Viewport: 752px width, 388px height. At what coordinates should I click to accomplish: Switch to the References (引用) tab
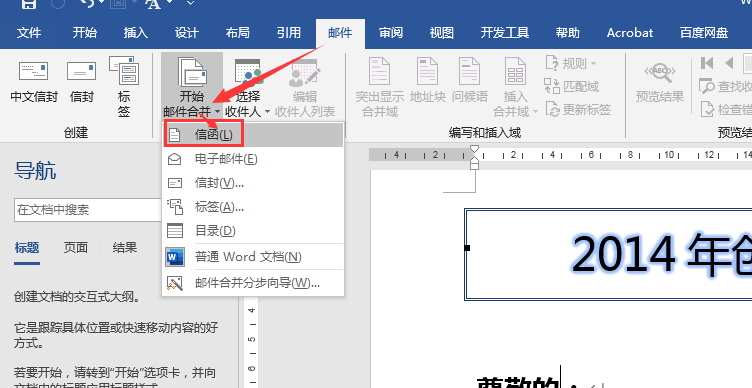coord(289,33)
